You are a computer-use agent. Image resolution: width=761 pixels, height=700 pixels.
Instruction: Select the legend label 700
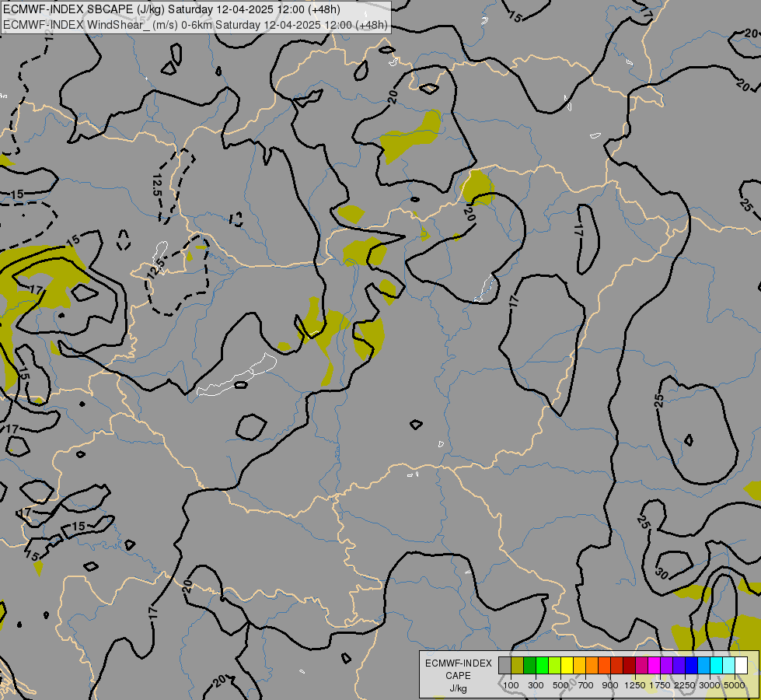(x=586, y=685)
